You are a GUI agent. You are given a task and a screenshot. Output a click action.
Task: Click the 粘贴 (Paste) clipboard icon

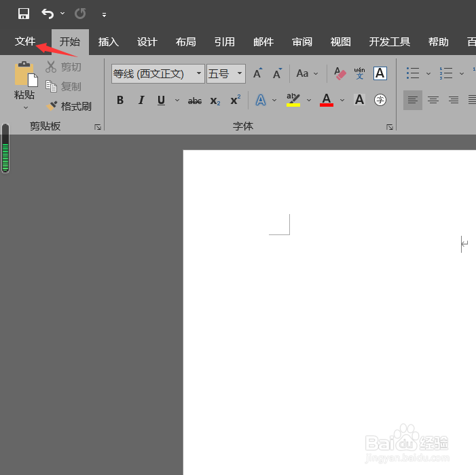tap(26, 74)
